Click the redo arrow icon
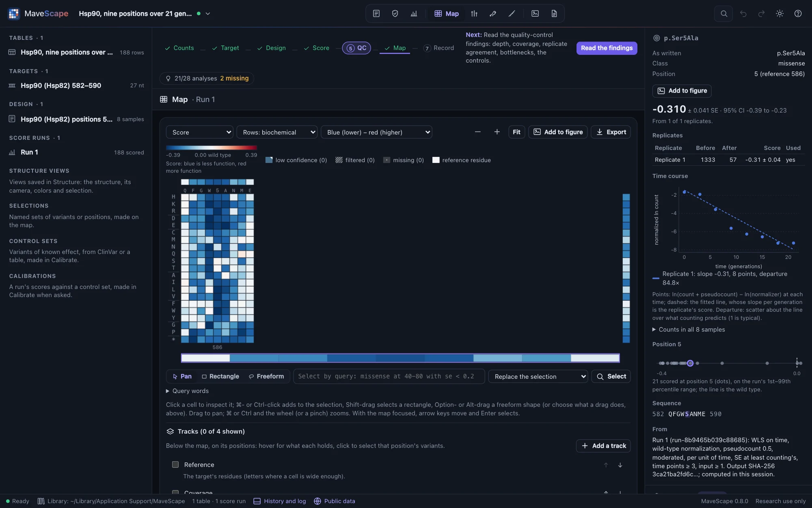Viewport: 812px width, 508px height. click(x=761, y=13)
